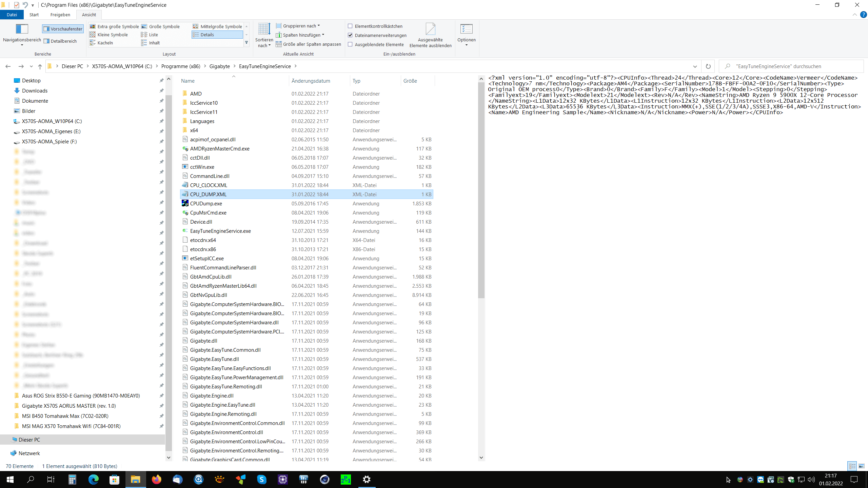The height and width of the screenshot is (488, 868).
Task: Open the Navigationsbereich pane options
Action: (22, 35)
